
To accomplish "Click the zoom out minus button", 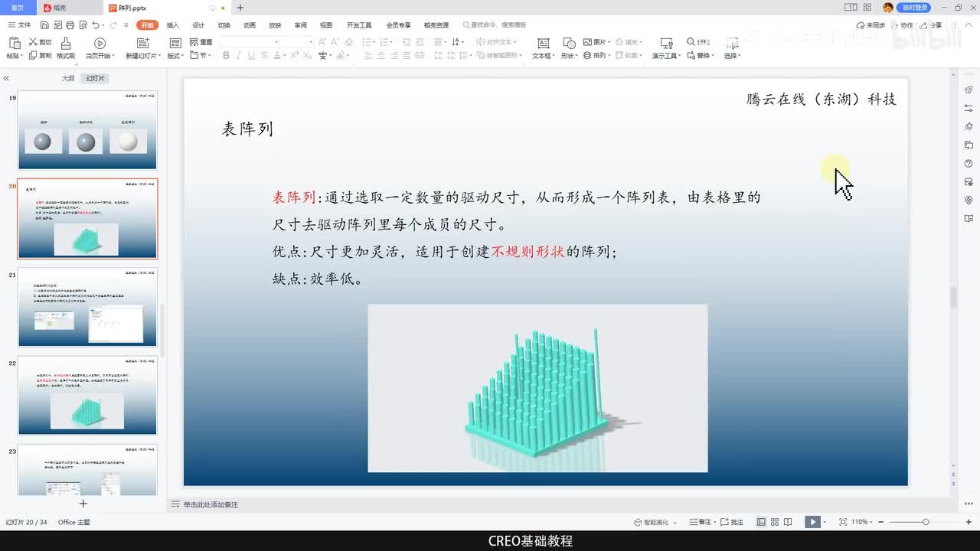I will pos(880,522).
